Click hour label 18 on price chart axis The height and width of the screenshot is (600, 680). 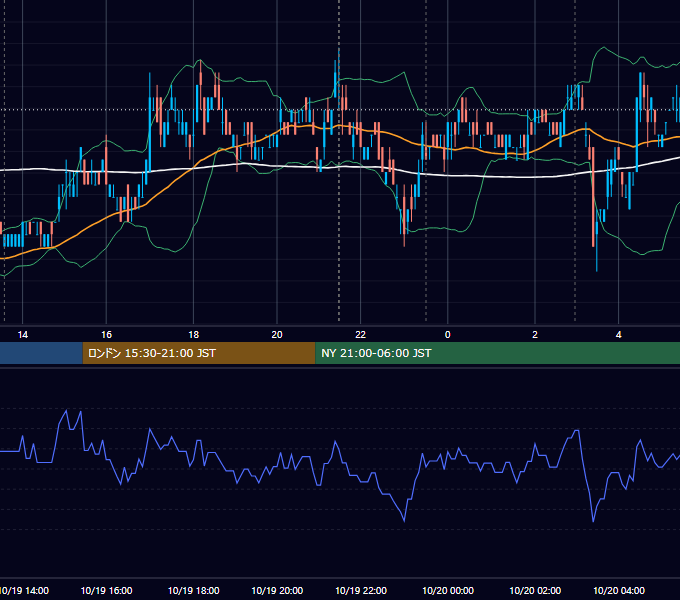(x=193, y=334)
